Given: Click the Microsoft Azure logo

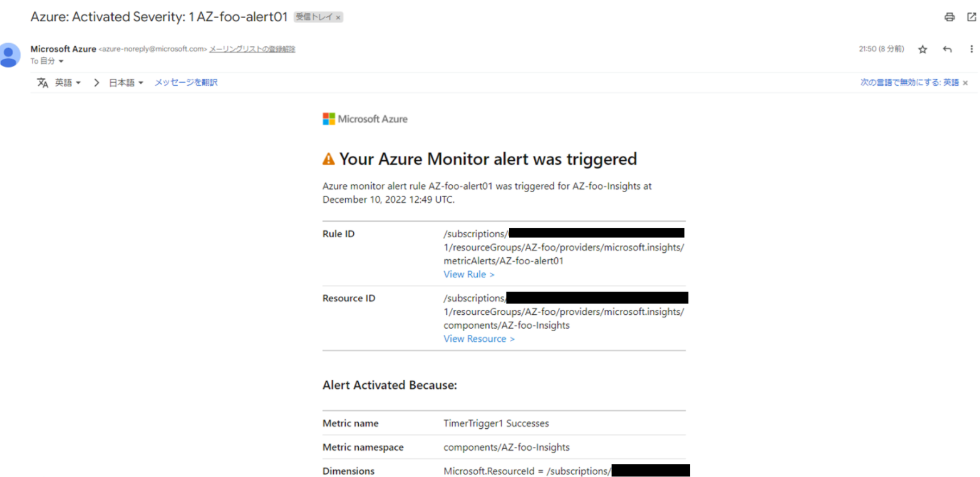Looking at the screenshot, I should click(364, 118).
